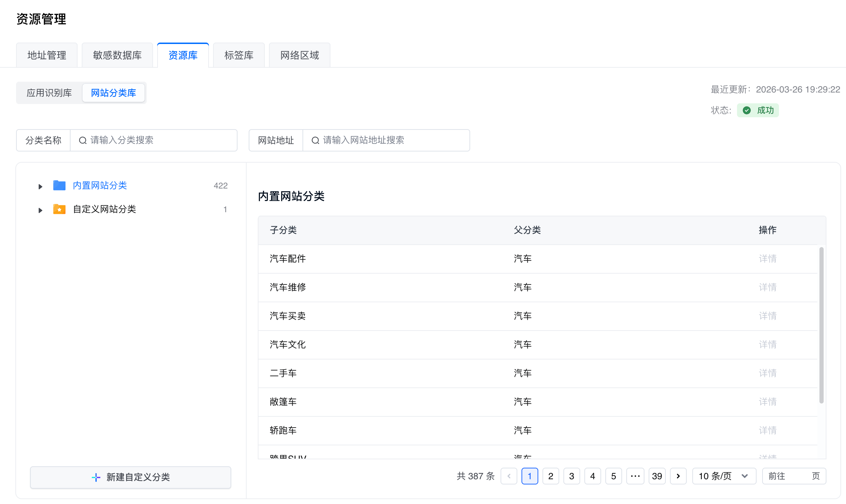Image resolution: width=846 pixels, height=504 pixels.
Task: Switch to the 标签库 tab
Action: (239, 55)
